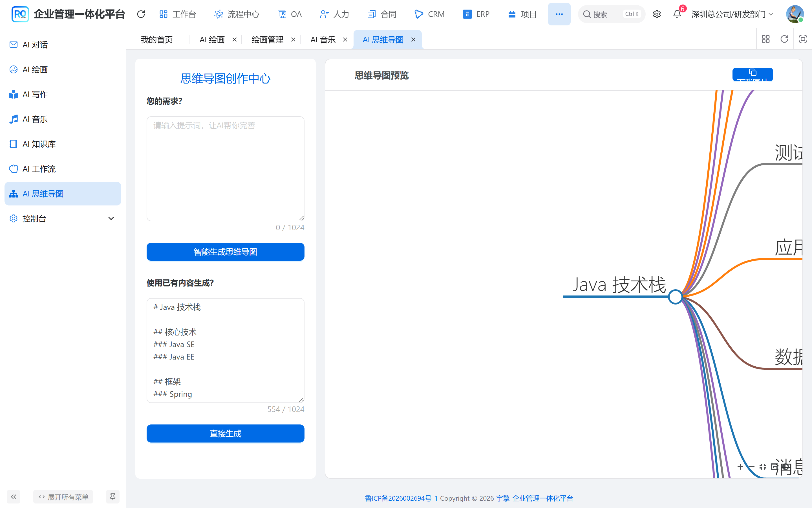Open AI 工作流 sidebar item
This screenshot has height=508, width=812.
[63, 169]
